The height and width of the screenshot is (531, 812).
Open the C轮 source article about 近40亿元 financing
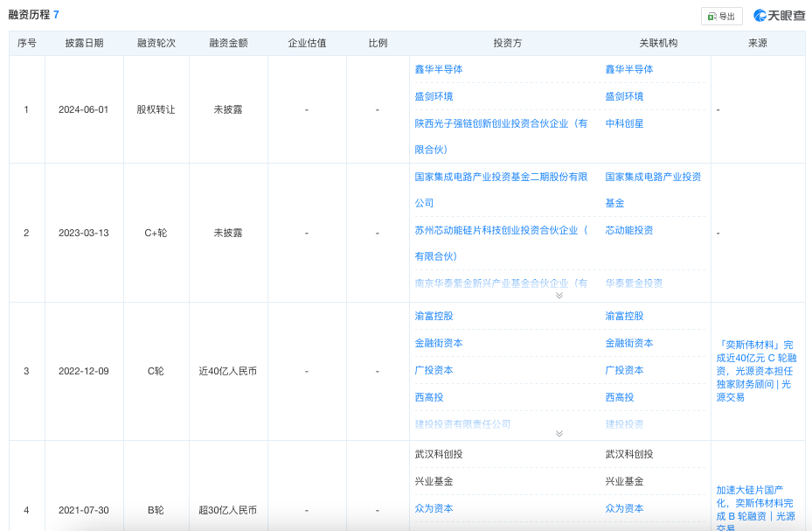click(x=756, y=370)
